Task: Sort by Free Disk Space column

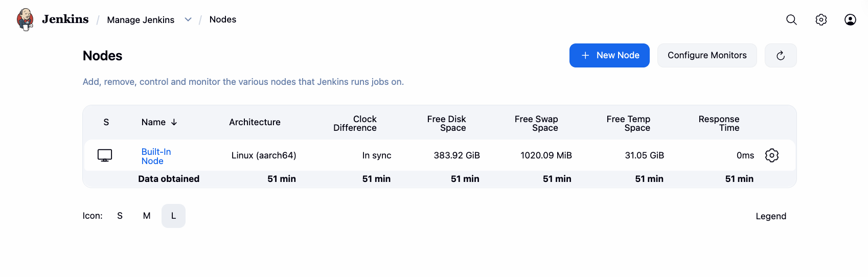Action: coord(447,123)
